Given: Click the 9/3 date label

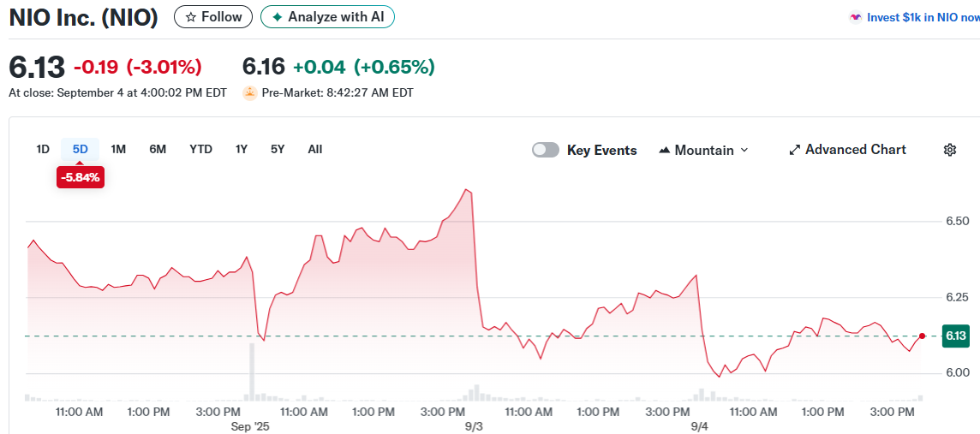Looking at the screenshot, I should [x=475, y=426].
